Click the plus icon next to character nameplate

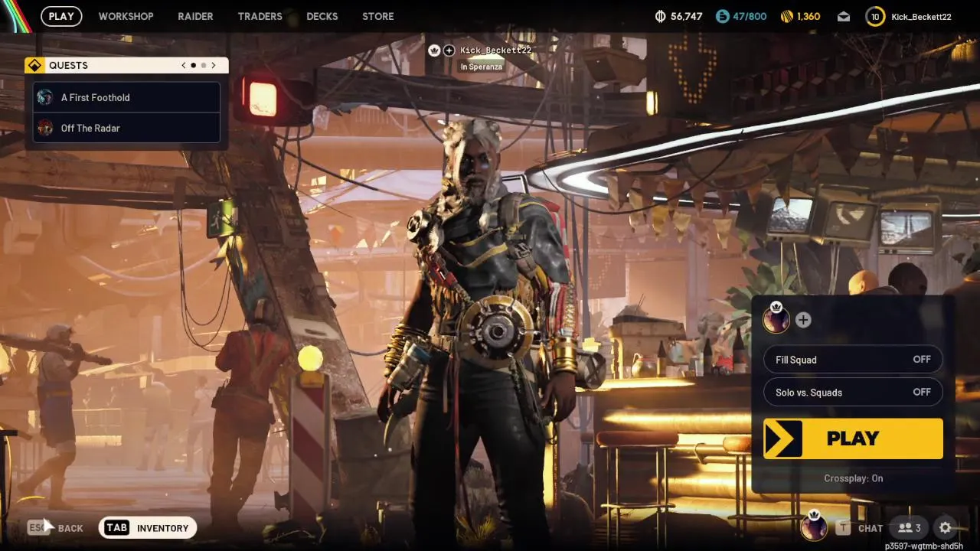pos(449,50)
